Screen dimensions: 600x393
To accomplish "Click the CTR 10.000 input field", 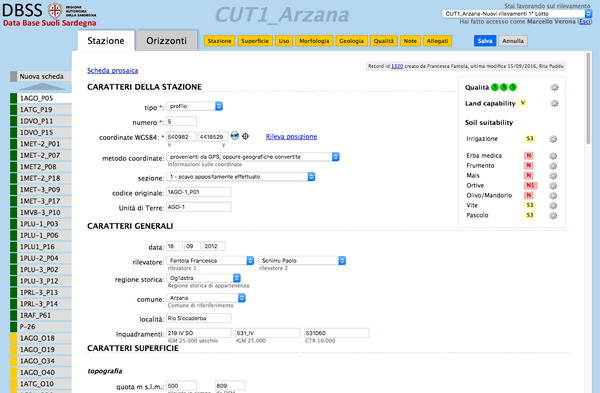I will coord(337,333).
